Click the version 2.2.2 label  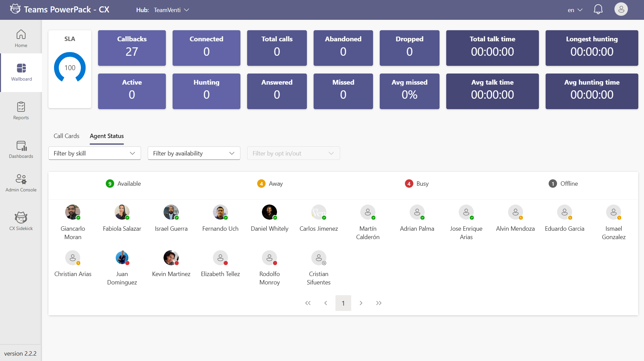point(20,354)
